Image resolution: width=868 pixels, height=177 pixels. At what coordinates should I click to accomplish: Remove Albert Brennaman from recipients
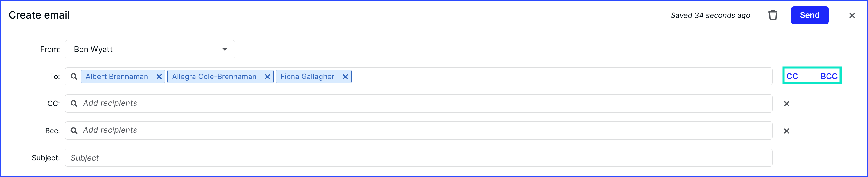pos(159,77)
